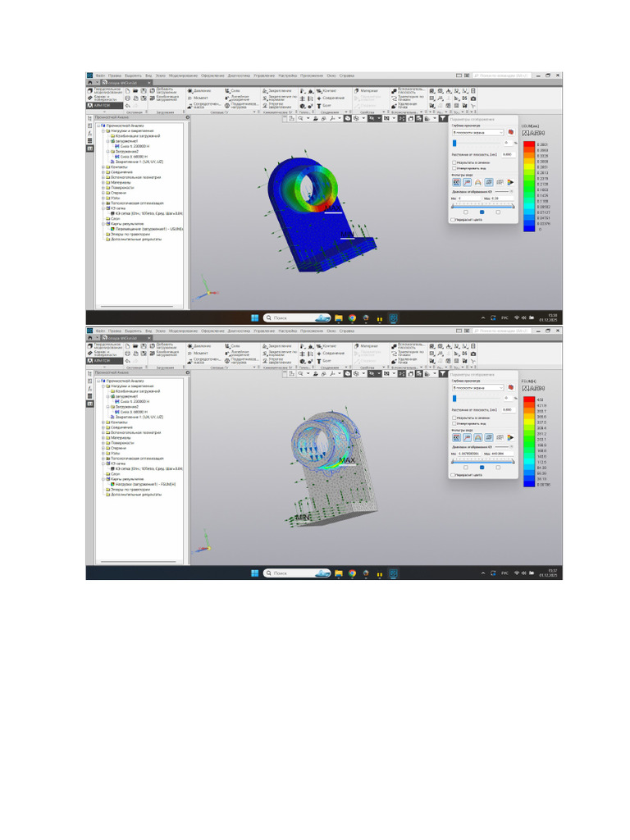Click Материал tool in top screenshot ribbon
The image size is (630, 840).
pos(366,91)
